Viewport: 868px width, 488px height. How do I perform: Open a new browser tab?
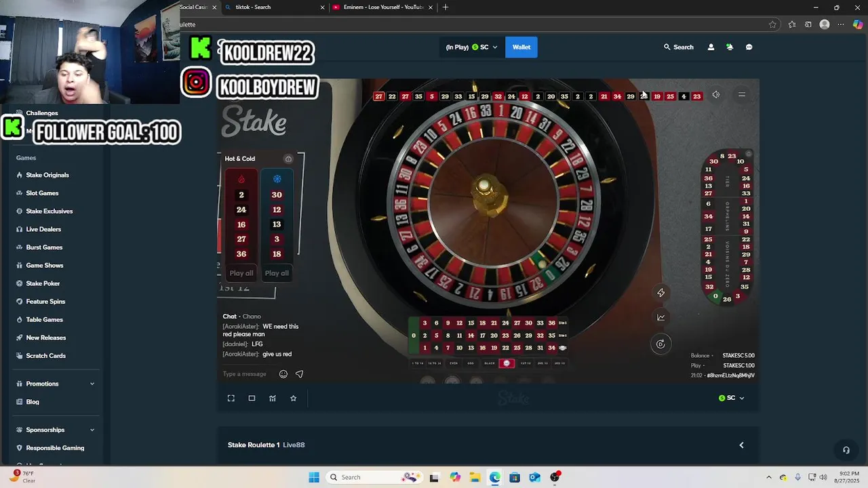(446, 7)
